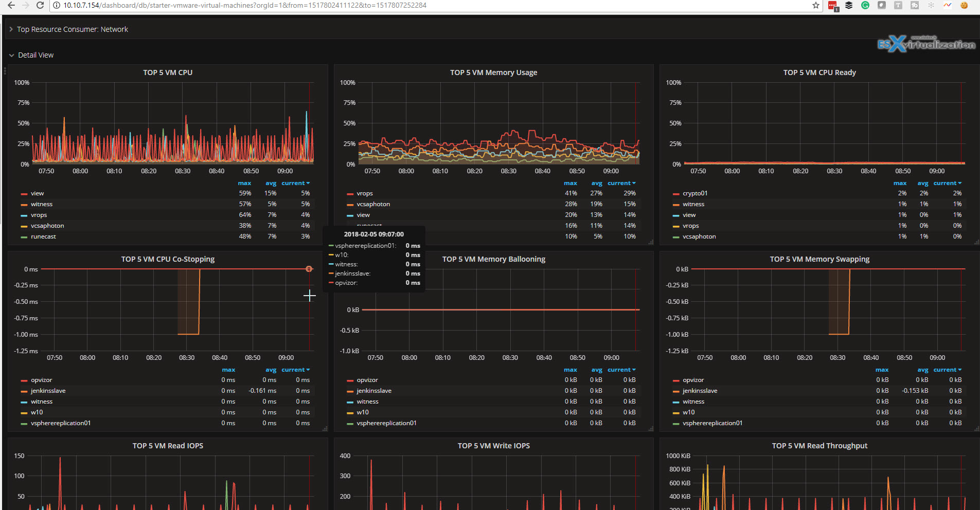Toggle 'vspherereplication01' in CPU Co-Stopping legend
This screenshot has height=510, width=980.
coord(61,423)
